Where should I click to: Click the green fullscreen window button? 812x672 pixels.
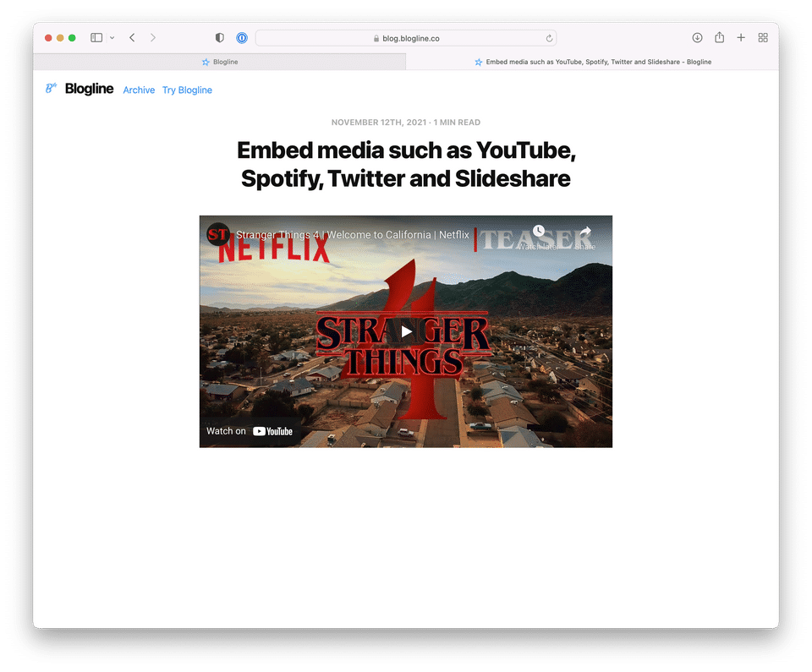click(x=72, y=38)
